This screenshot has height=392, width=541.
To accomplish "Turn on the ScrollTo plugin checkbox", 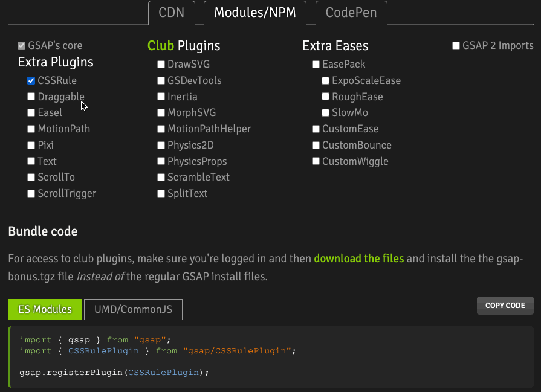I will (x=31, y=177).
